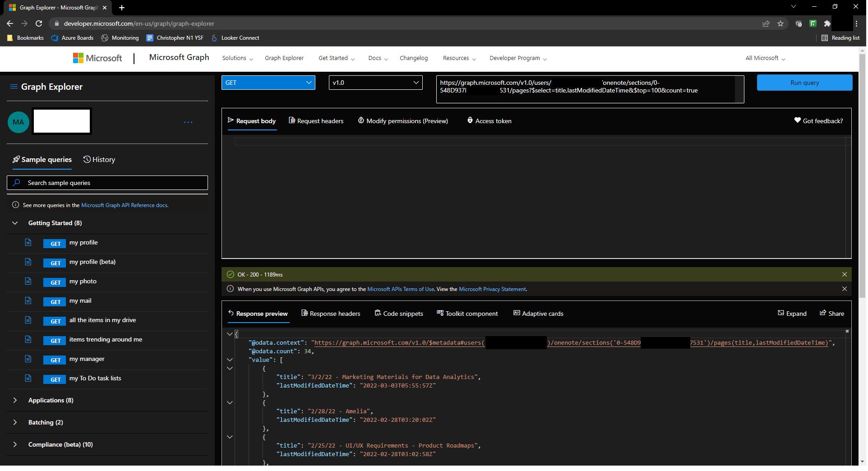Screen dimensions: 868x471
Task: Click the hamburger menu beside Graph Explorer
Action: [x=14, y=87]
